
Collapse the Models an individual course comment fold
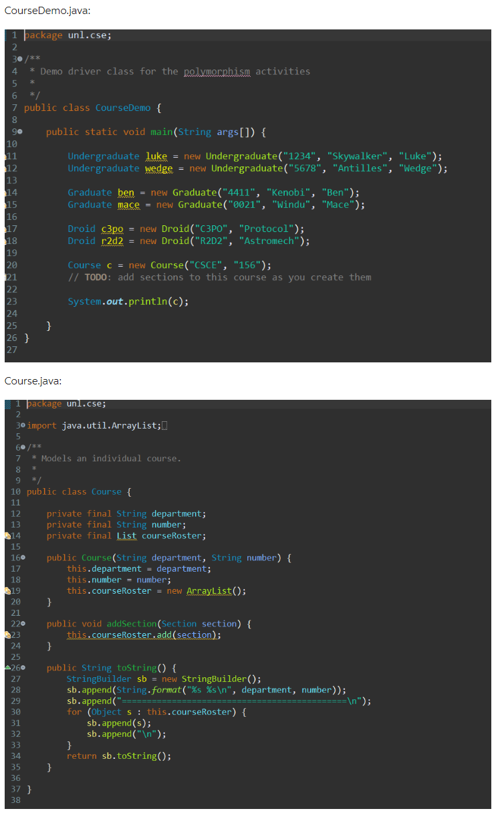click(x=23, y=448)
